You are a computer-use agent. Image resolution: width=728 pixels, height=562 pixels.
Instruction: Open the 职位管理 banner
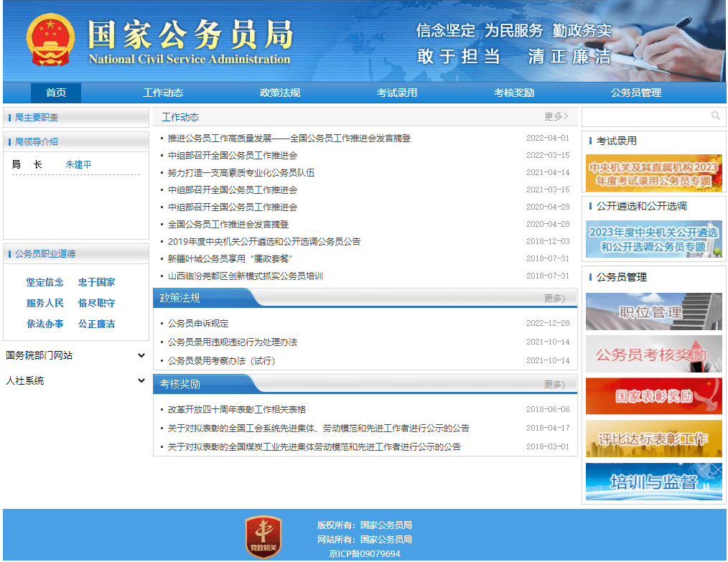click(x=654, y=312)
